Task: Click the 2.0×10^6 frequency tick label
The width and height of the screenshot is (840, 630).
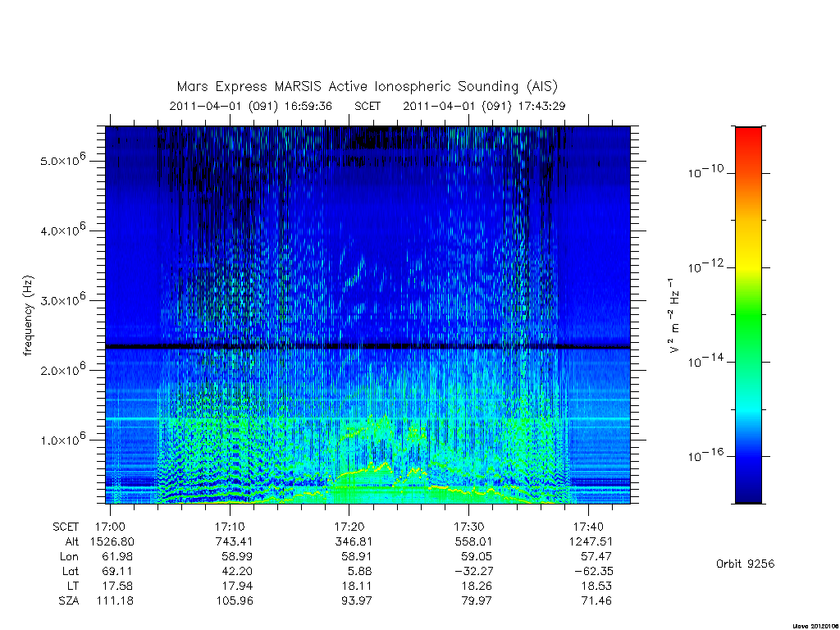Action: tap(62, 369)
